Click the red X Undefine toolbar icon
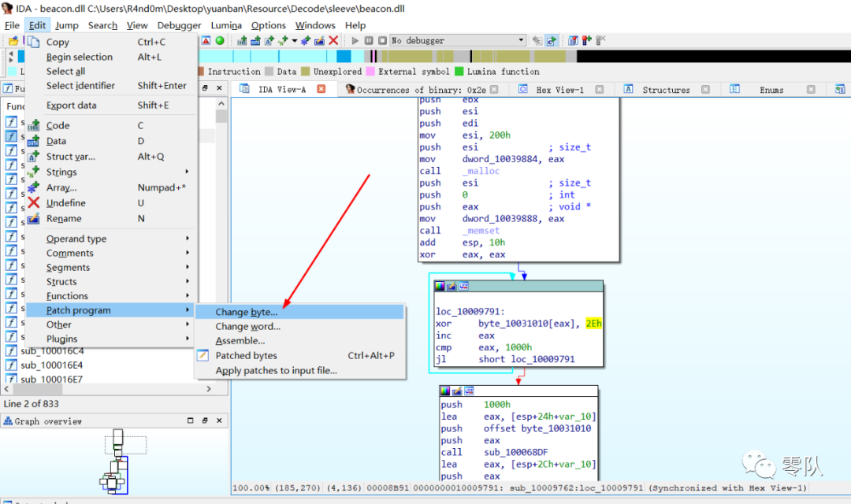The height and width of the screenshot is (504, 851). (333, 41)
